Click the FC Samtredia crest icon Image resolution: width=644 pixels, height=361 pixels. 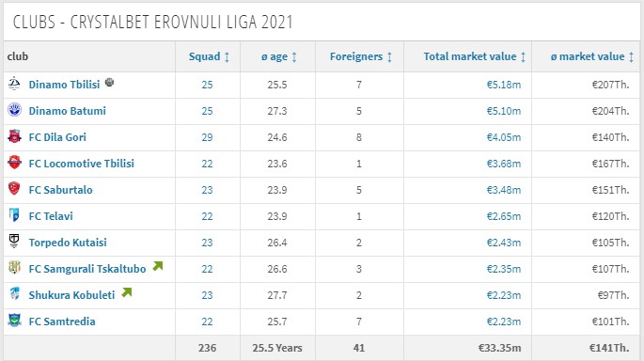click(x=14, y=321)
